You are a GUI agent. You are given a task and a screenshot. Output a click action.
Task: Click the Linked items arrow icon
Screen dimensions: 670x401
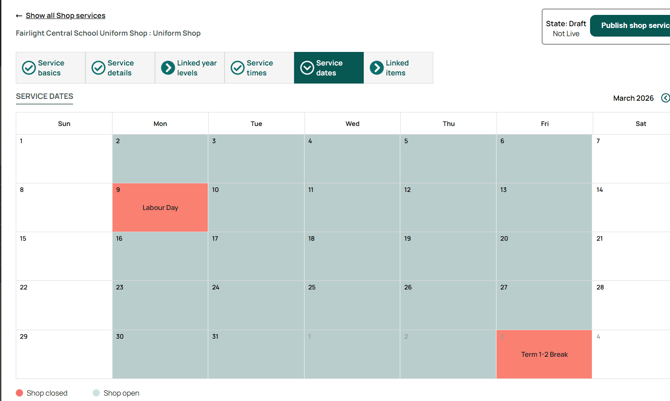(376, 68)
